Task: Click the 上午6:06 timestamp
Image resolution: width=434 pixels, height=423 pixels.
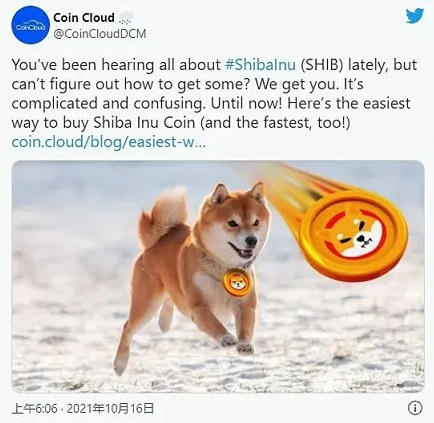Action: point(34,408)
